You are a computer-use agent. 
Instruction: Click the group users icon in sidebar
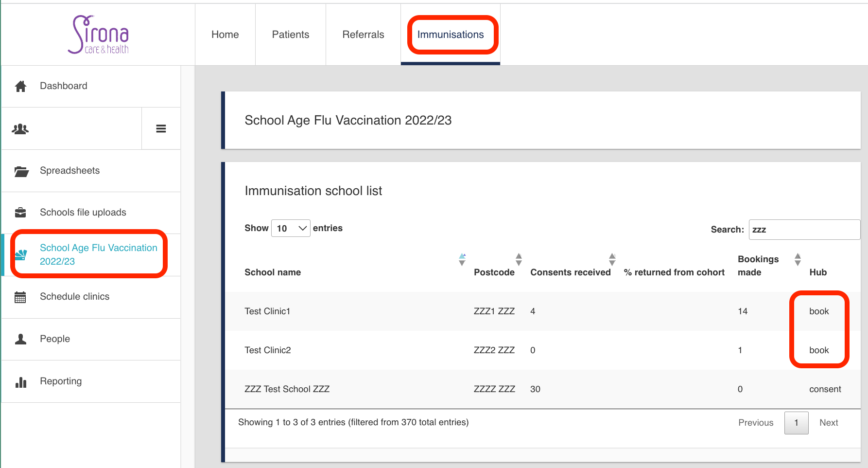pyautogui.click(x=20, y=129)
